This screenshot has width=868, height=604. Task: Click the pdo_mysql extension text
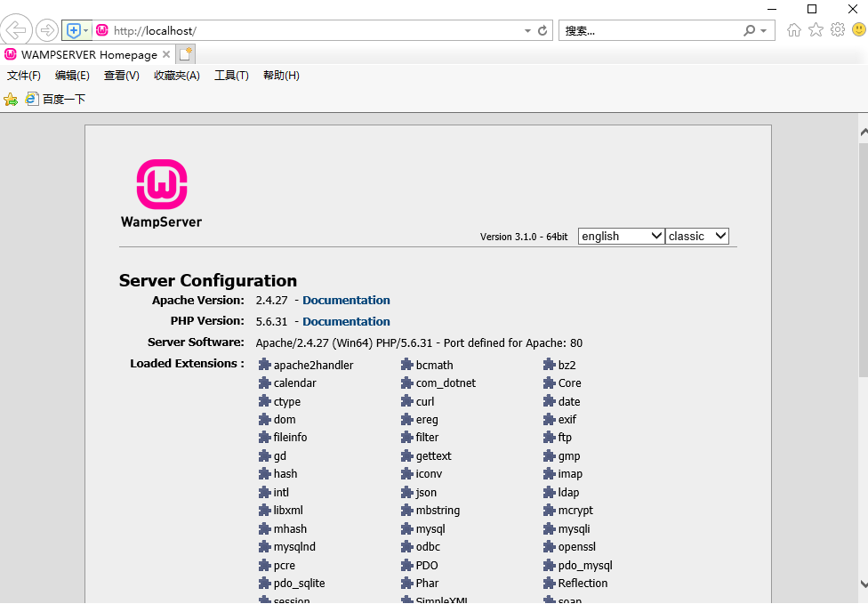tap(585, 565)
